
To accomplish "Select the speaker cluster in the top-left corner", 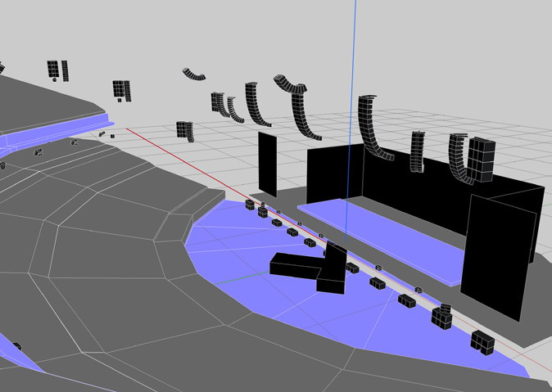I will pyautogui.click(x=57, y=70).
